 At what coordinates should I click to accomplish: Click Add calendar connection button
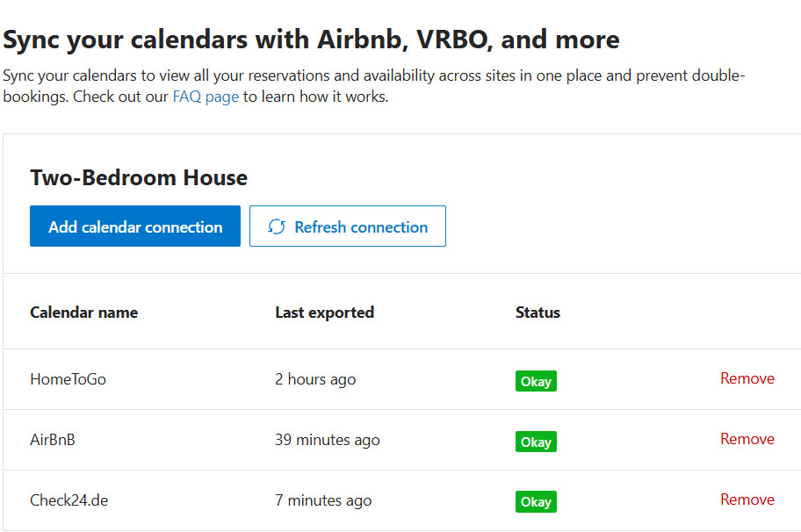pyautogui.click(x=135, y=226)
